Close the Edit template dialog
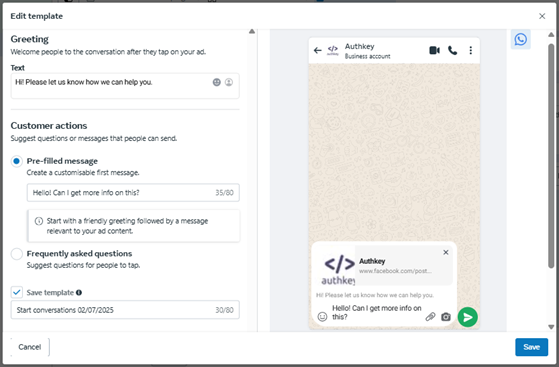Viewport: 559px width, 367px height. point(542,16)
